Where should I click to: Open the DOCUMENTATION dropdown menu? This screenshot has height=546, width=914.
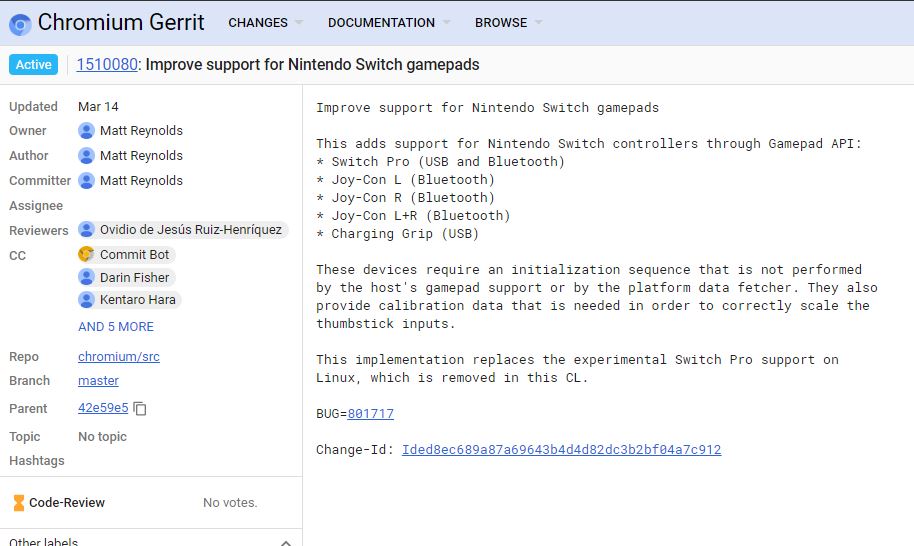tap(388, 23)
